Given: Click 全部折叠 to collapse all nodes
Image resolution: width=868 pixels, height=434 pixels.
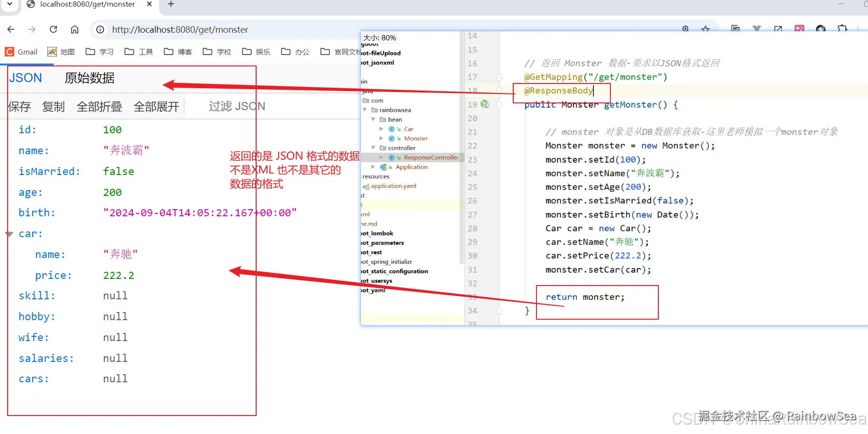Looking at the screenshot, I should click(x=100, y=107).
